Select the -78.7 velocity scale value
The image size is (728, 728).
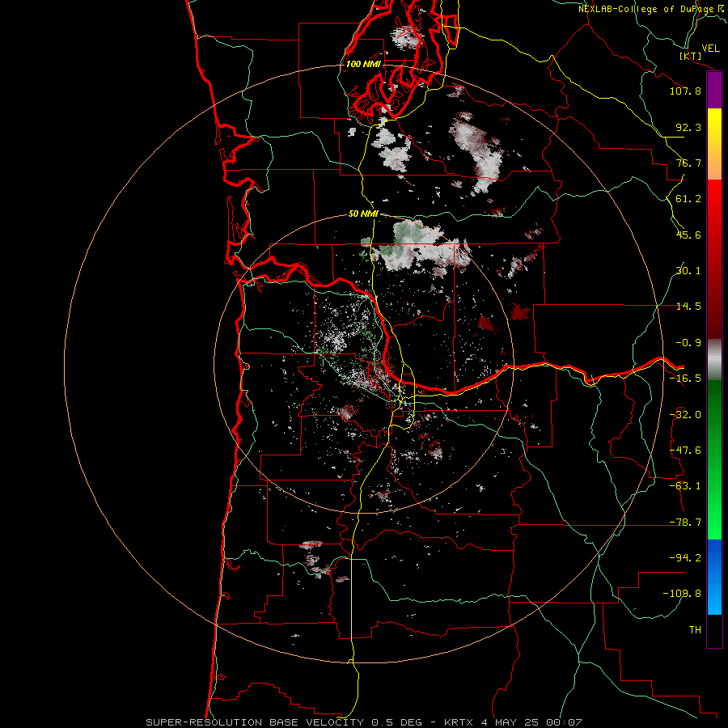pos(685,523)
